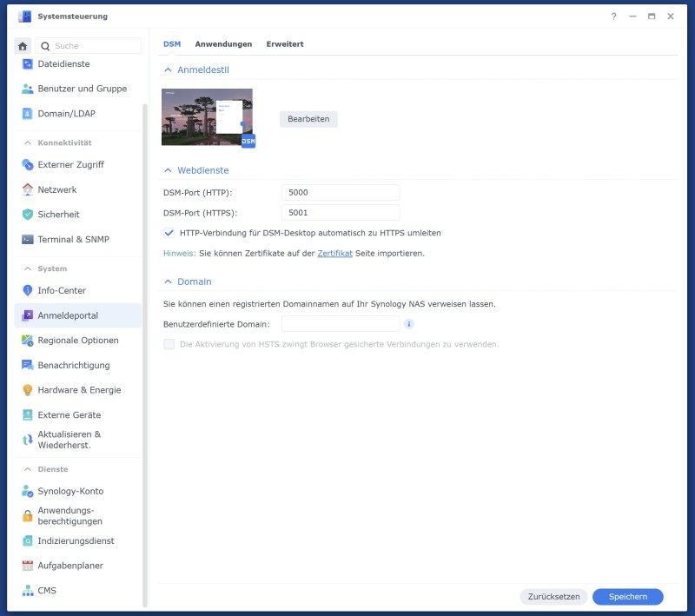Follow the Zertifikat link
This screenshot has height=616, width=695.
334,254
